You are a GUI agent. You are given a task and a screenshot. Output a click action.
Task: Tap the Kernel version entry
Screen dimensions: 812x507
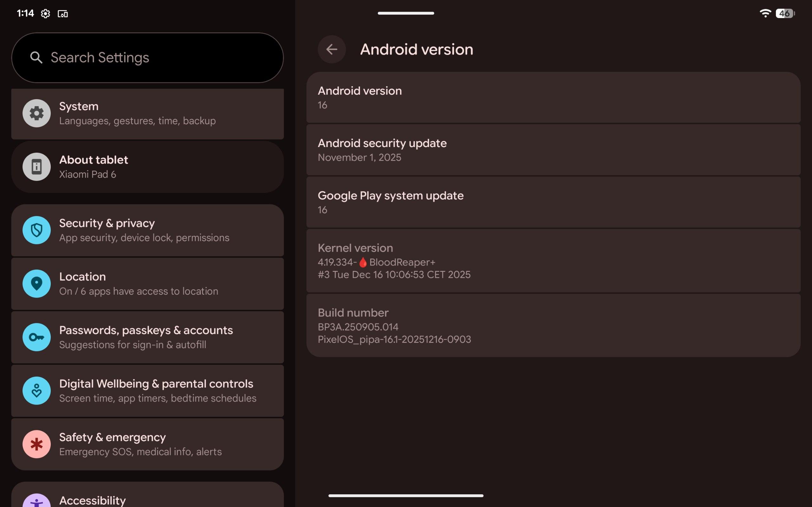click(553, 261)
